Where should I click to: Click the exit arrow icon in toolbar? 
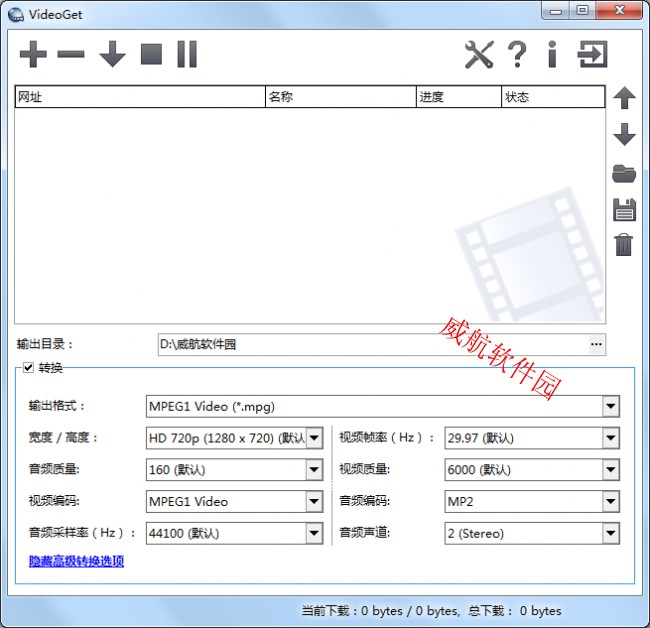pyautogui.click(x=592, y=54)
